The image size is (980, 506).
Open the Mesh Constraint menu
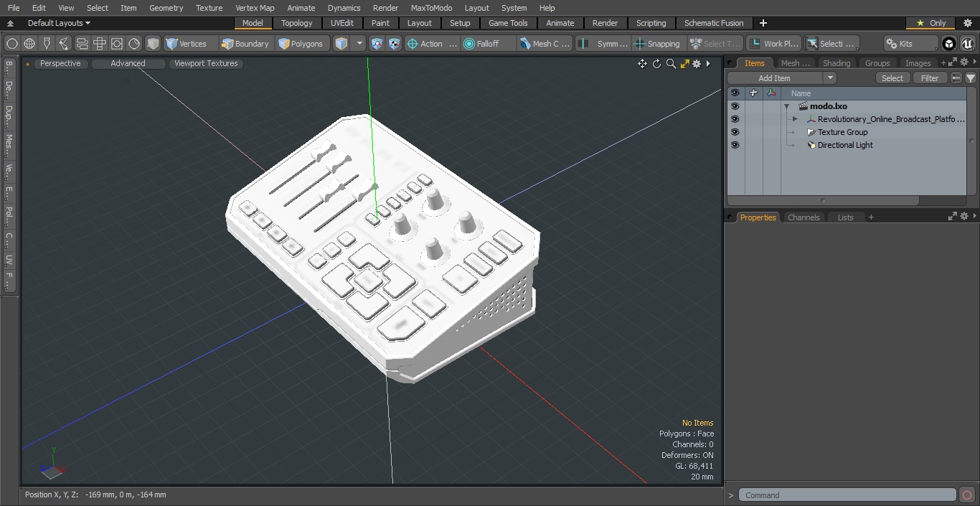pyautogui.click(x=545, y=44)
